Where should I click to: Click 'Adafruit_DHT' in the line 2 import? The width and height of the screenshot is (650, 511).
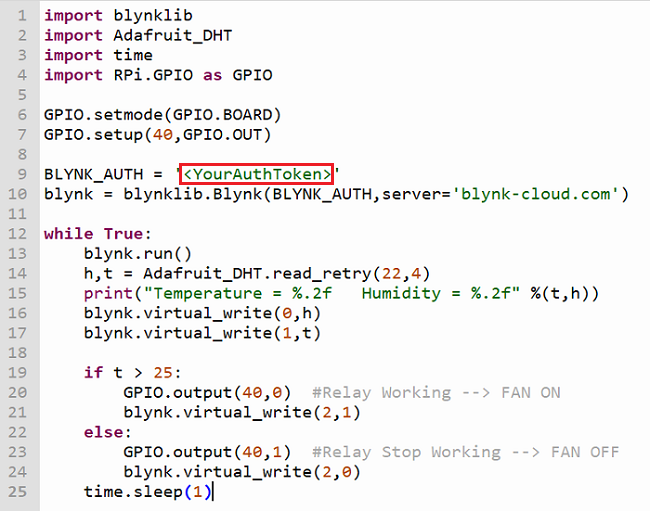(x=173, y=36)
